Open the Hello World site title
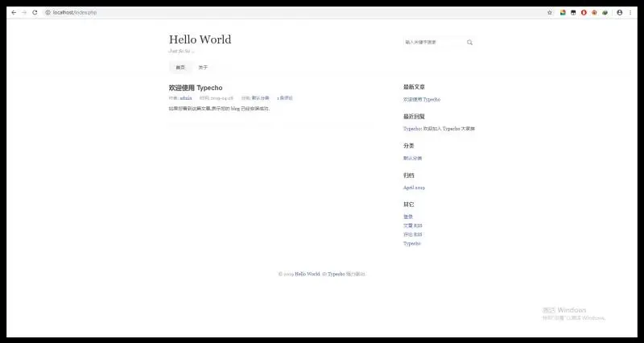 [200, 39]
